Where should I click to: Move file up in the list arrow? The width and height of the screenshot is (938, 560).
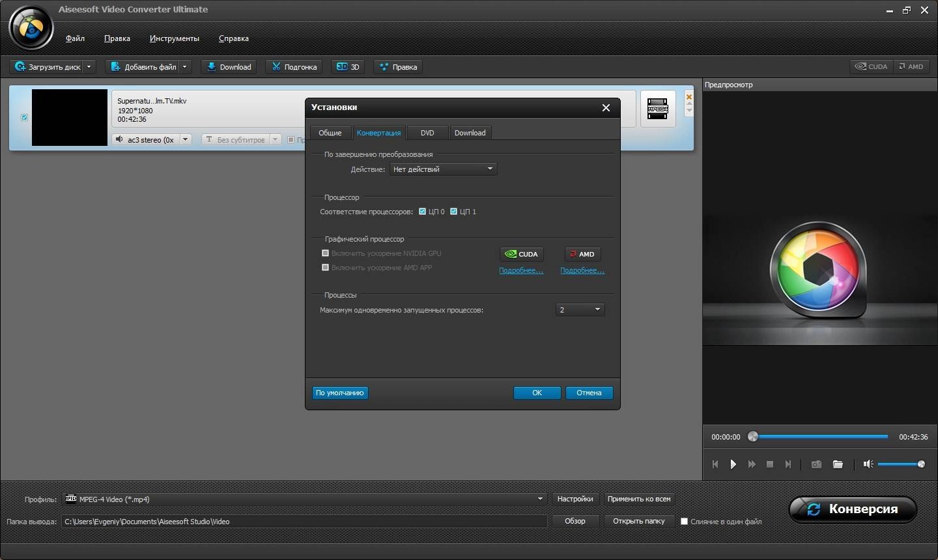(689, 105)
